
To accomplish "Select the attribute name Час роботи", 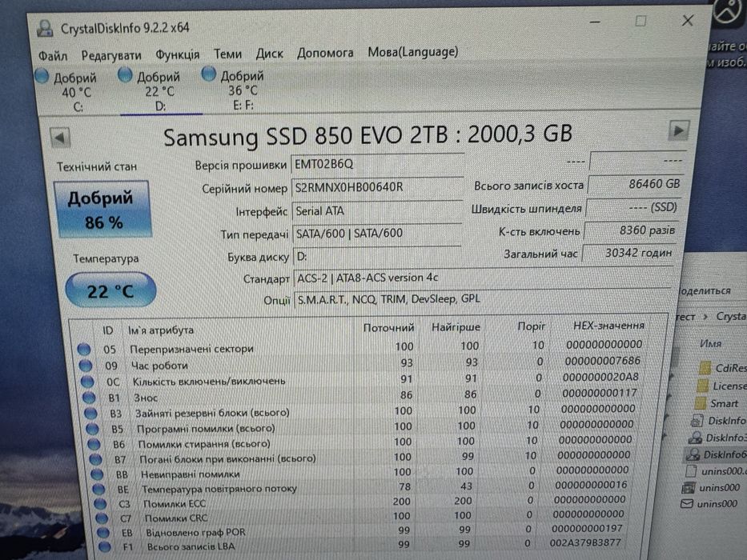I will tap(159, 366).
